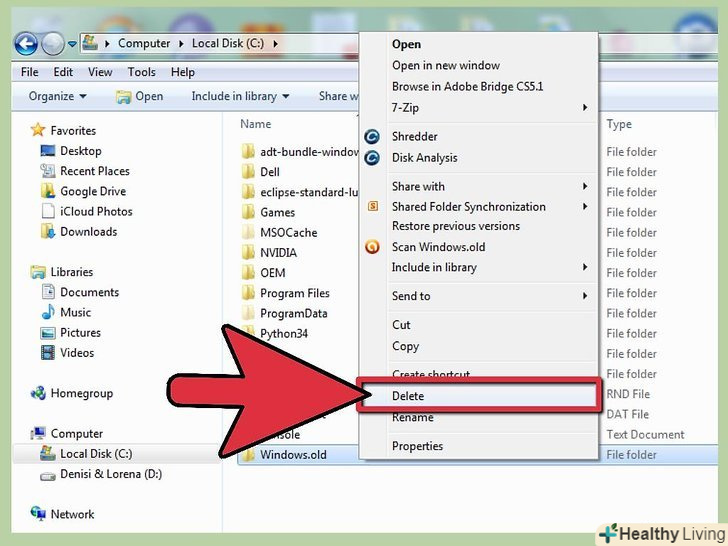Click Computer icon in navigation pane

pos(38,433)
